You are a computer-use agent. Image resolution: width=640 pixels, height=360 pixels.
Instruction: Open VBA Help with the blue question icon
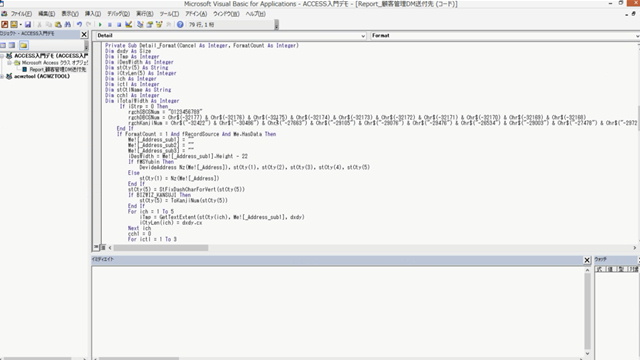pyautogui.click(x=180, y=24)
